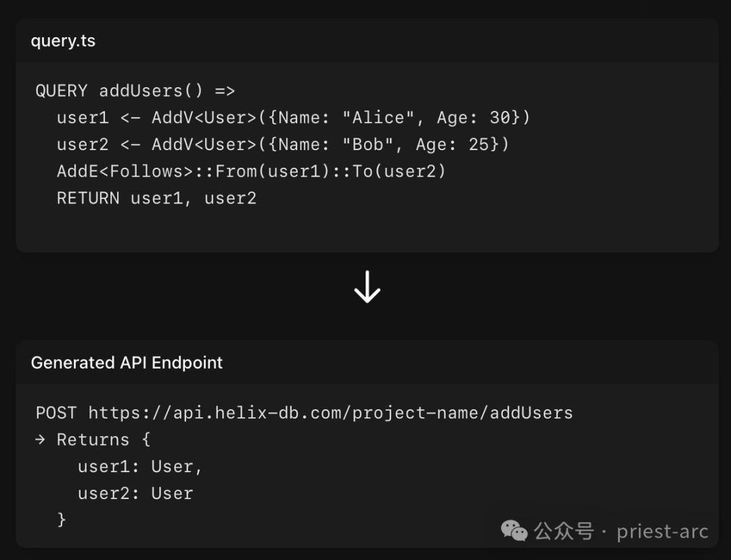Open the api.helix-db.com addUsers URL
The image size is (731, 560).
click(x=330, y=413)
